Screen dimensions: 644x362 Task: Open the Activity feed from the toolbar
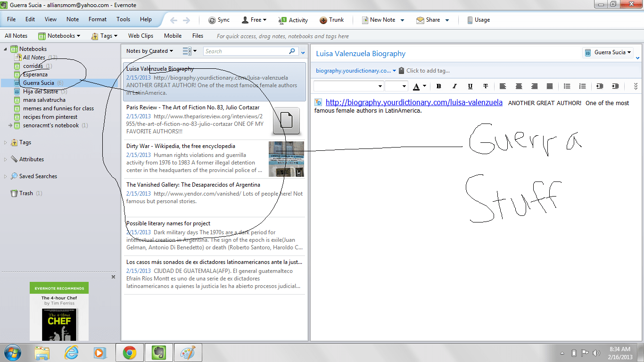[293, 20]
